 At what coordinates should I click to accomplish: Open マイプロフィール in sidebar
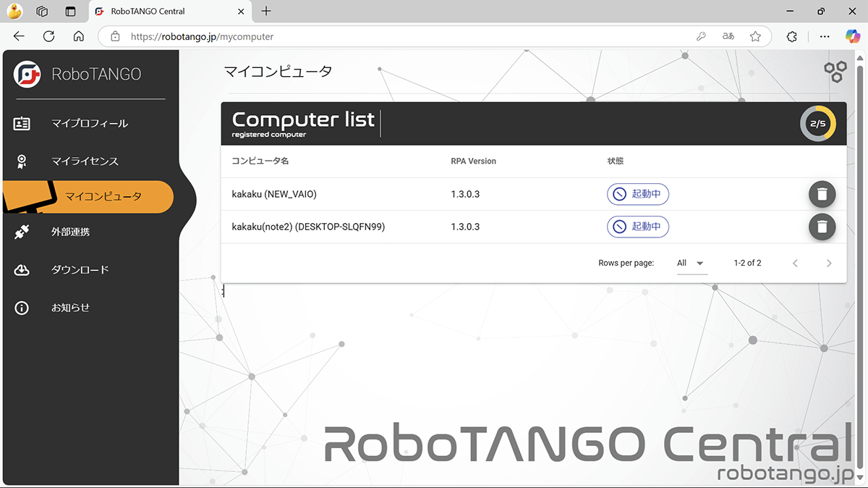click(x=89, y=123)
